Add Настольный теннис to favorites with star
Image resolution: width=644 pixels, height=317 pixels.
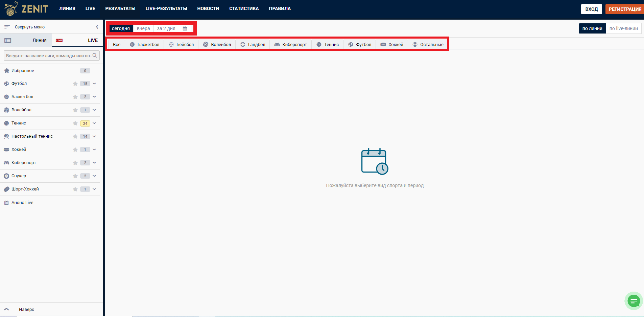pyautogui.click(x=75, y=136)
